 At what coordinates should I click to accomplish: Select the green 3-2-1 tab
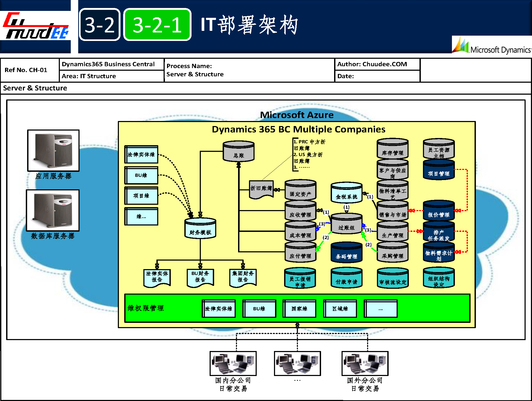[157, 25]
